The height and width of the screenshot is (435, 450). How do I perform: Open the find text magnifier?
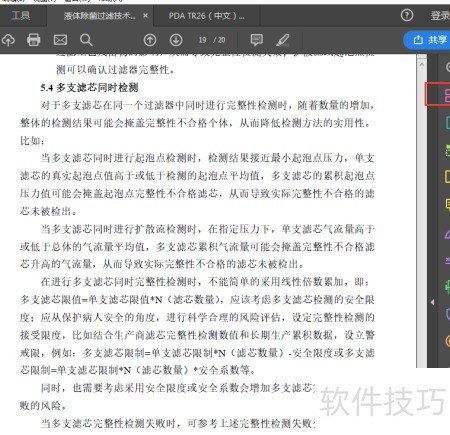coord(86,40)
